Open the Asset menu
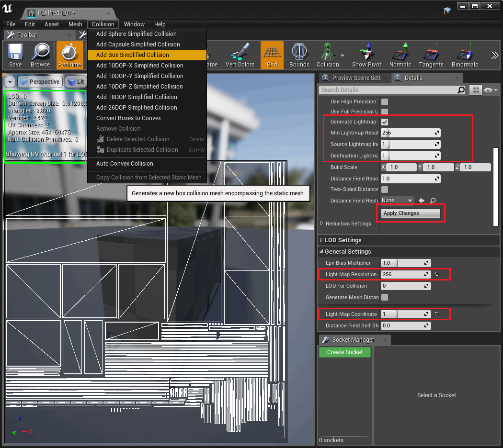The image size is (503, 448). [52, 24]
